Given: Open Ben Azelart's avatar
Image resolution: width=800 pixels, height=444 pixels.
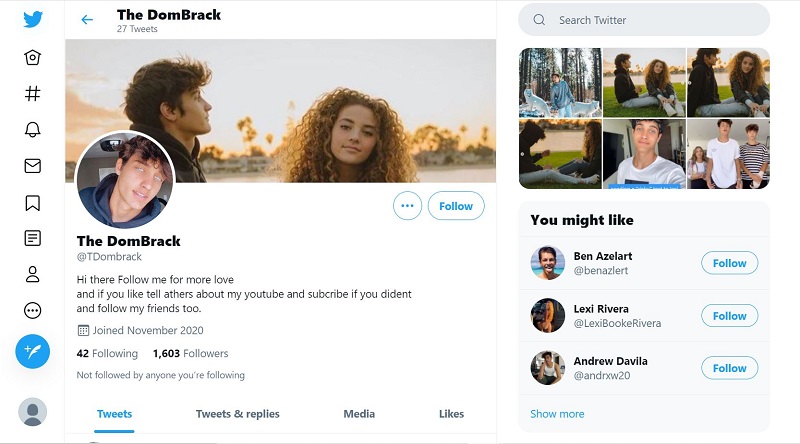Looking at the screenshot, I should pos(548,263).
